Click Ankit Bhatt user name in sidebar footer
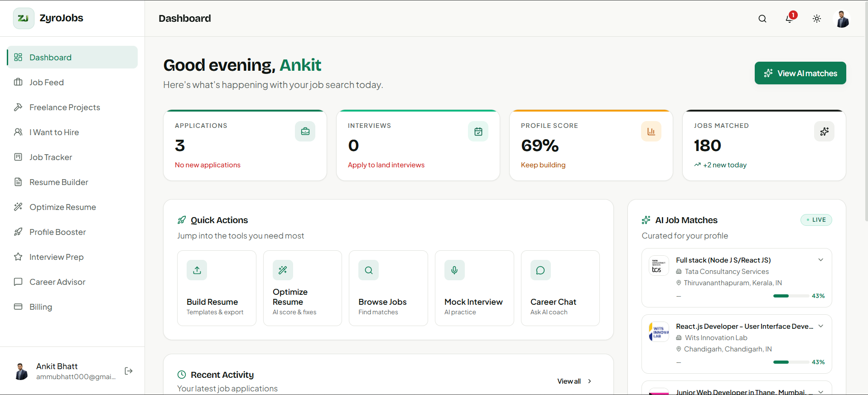868x395 pixels. tap(57, 366)
